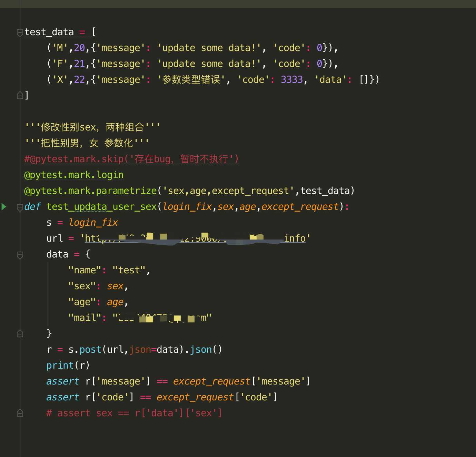
Task: Click the italic age value after "age":
Action: tap(115, 302)
